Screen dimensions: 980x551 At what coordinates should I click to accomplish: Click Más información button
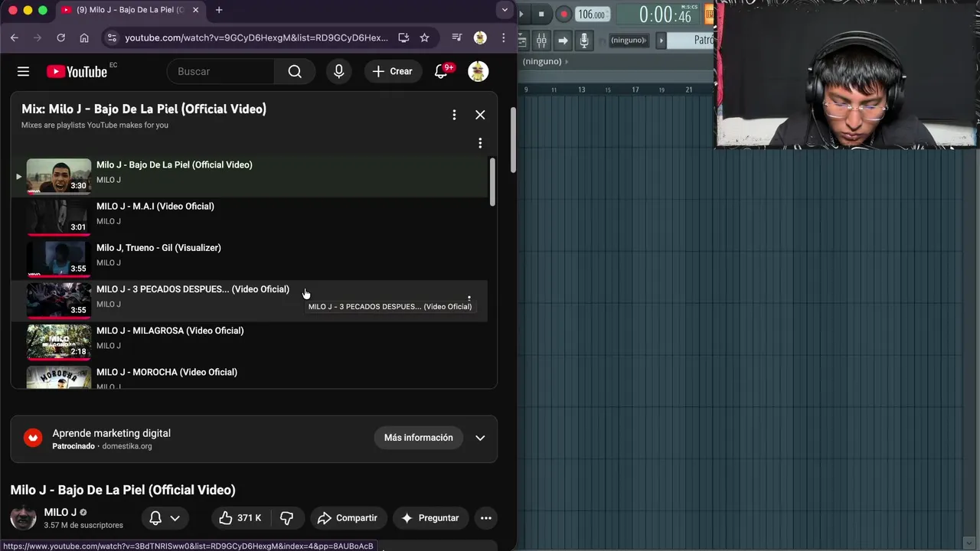pos(418,438)
